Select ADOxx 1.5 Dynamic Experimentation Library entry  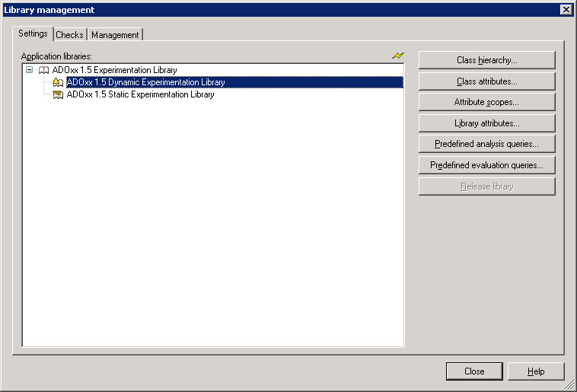point(145,82)
